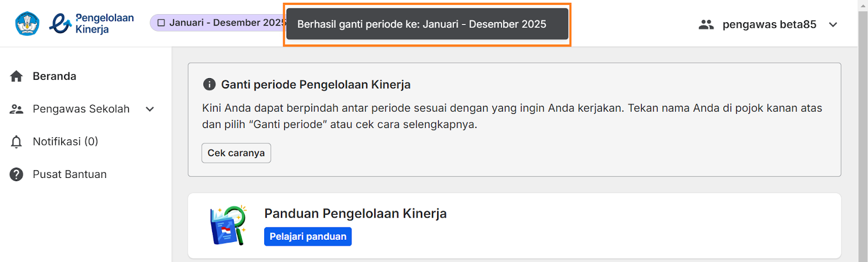Click the Kemendikbud emblem logo
Screen dimensions: 868x262
27,23
